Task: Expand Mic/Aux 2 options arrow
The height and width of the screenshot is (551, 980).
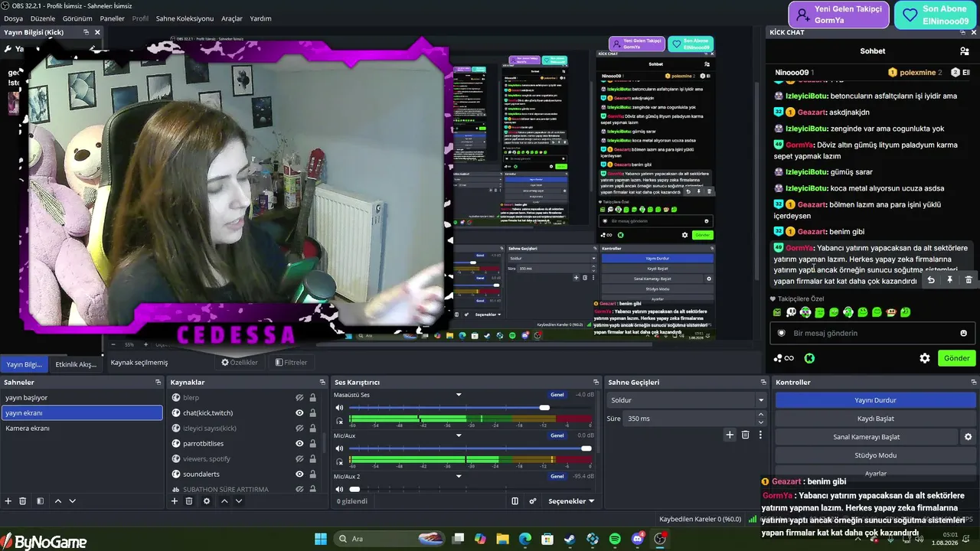Action: click(459, 476)
